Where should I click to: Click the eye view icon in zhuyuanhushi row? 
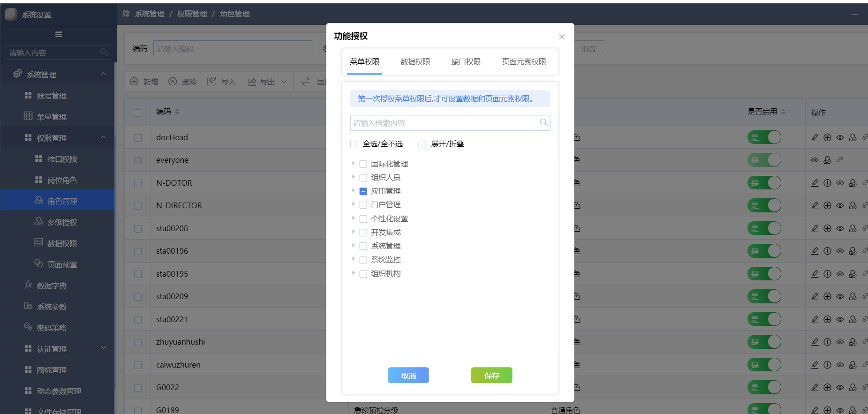point(840,342)
